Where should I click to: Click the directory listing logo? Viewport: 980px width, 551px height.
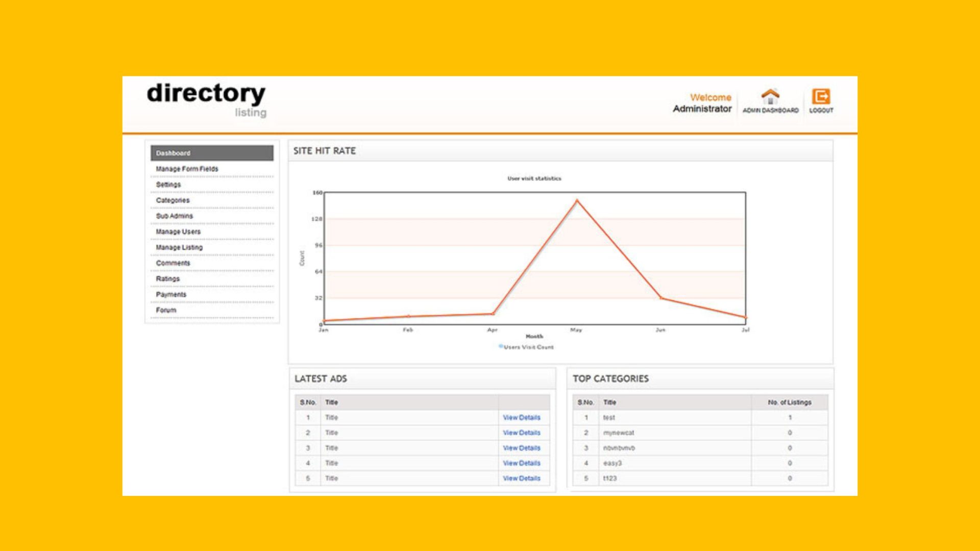[x=206, y=99]
